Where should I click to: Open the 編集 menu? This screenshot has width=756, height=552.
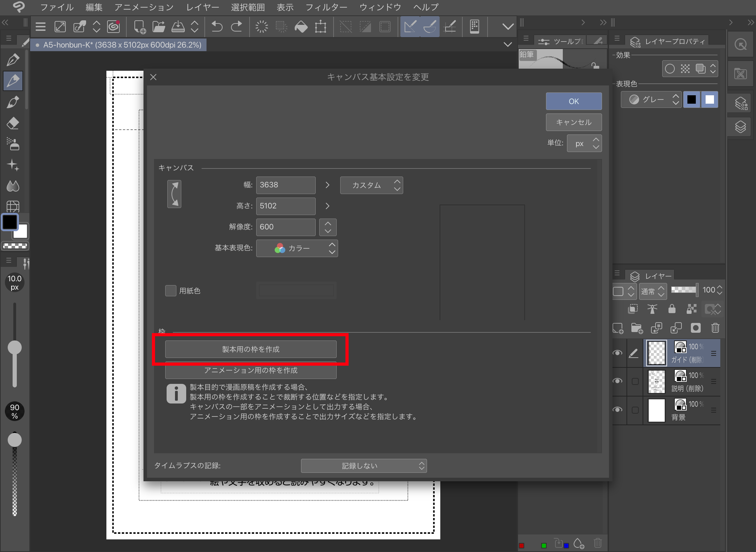tap(94, 7)
